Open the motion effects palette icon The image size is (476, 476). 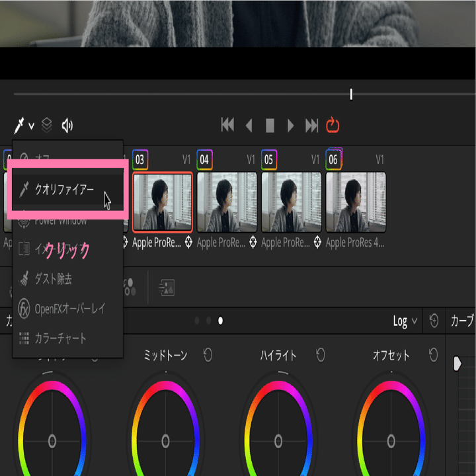pyautogui.click(x=167, y=288)
